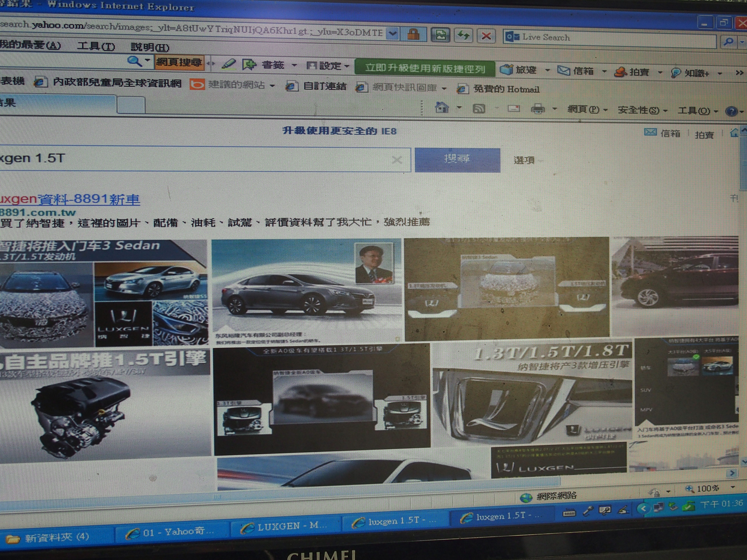
Task: Open the 拍賣 auction toolbar button
Action: click(632, 72)
